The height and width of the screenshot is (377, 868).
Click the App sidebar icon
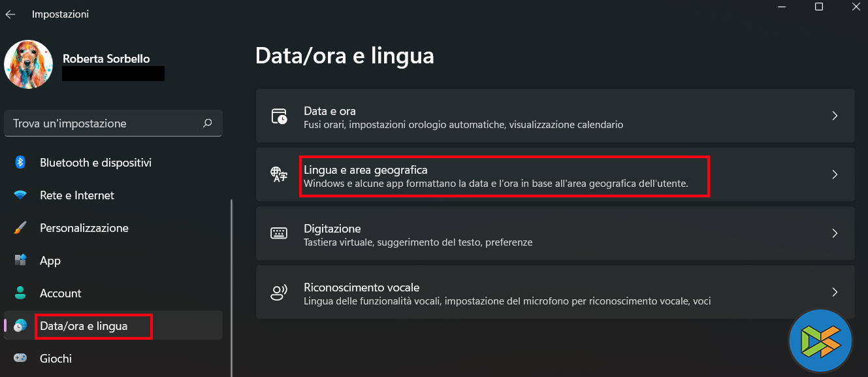click(x=20, y=260)
